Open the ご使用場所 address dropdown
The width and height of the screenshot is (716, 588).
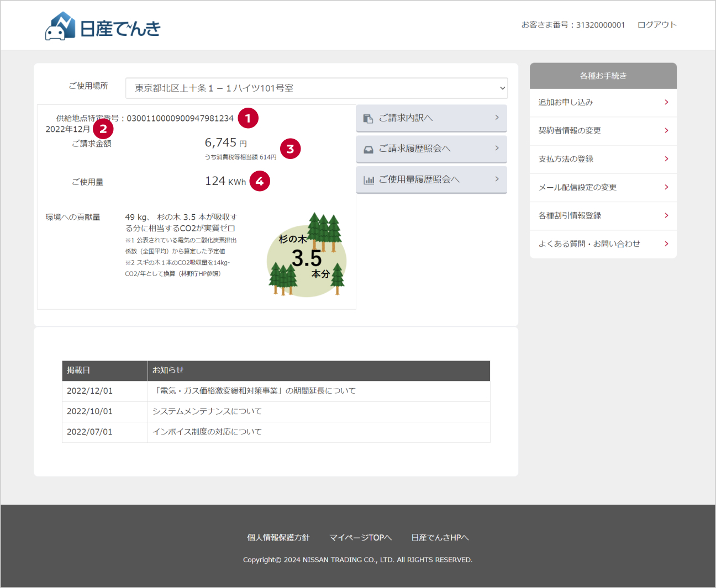point(316,88)
